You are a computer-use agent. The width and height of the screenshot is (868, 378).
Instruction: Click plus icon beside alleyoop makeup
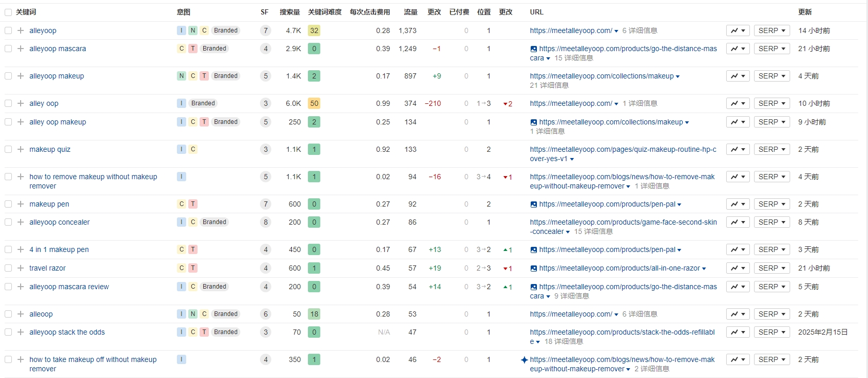[21, 76]
